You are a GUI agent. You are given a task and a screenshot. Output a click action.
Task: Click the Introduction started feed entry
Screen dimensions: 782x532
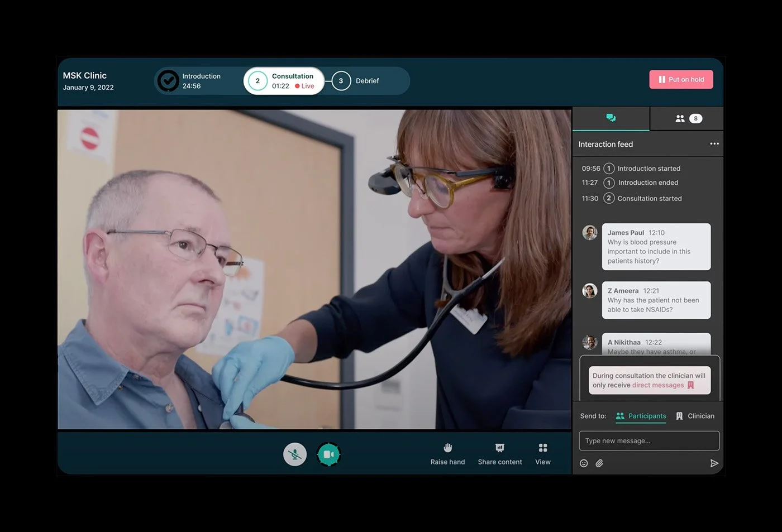631,168
